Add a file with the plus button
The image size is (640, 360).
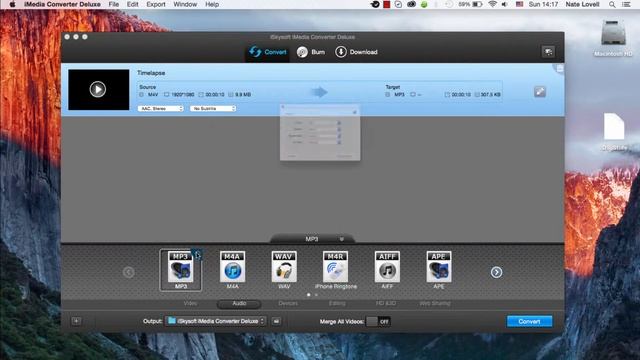pos(76,321)
